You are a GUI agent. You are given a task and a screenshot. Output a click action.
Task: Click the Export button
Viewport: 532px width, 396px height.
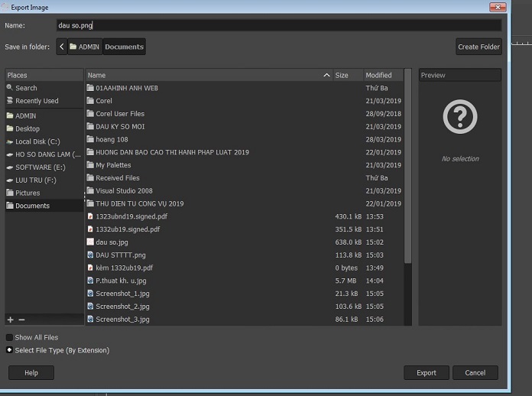pos(427,373)
